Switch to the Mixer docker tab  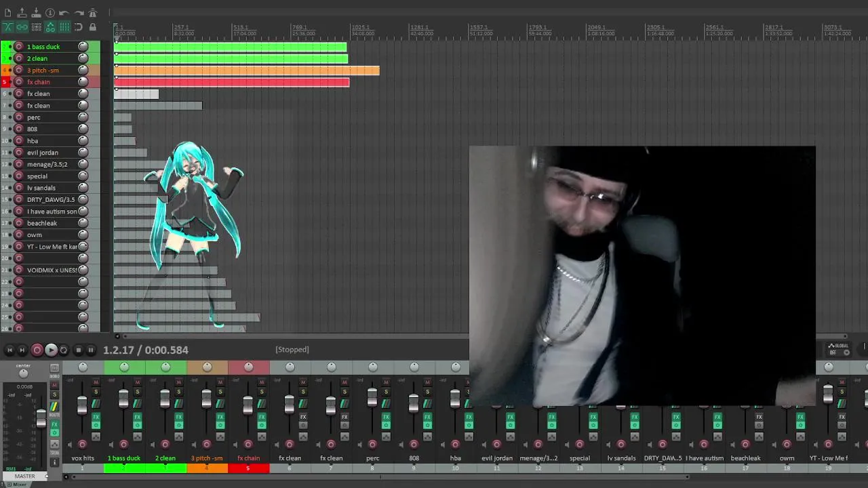point(16,485)
